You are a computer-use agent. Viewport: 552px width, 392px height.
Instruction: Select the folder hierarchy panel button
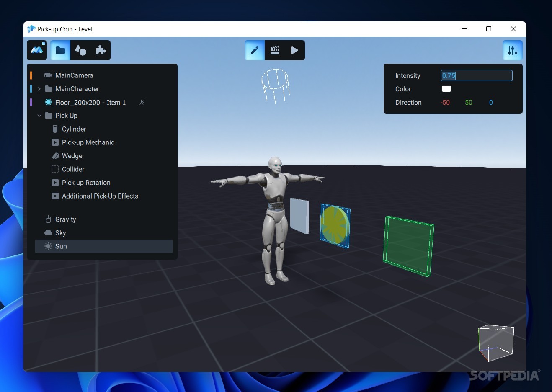(x=60, y=50)
